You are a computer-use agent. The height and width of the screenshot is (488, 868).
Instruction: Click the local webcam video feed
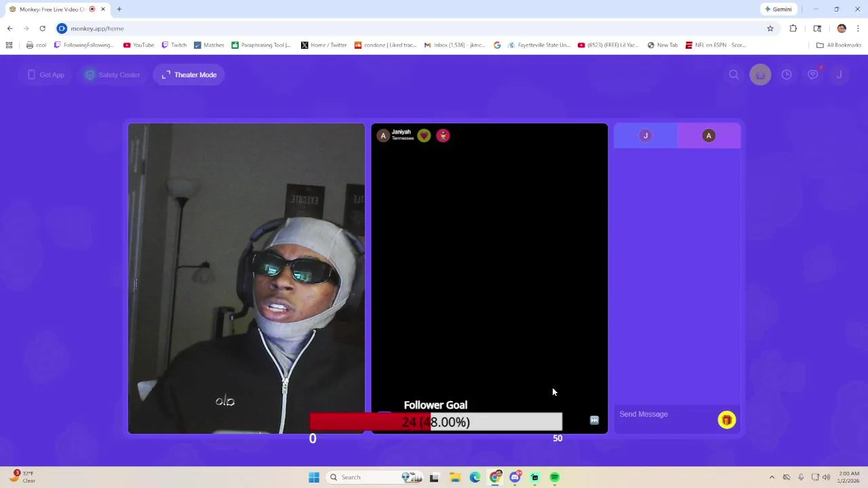(246, 278)
